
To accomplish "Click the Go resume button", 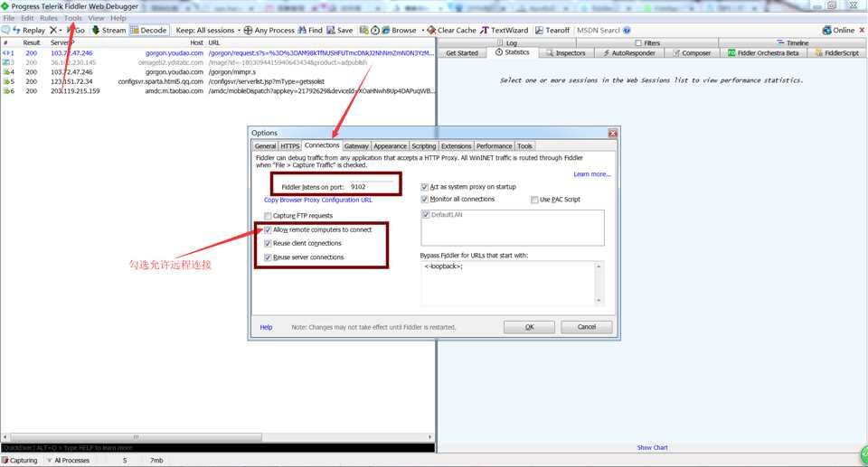I will click(76, 30).
